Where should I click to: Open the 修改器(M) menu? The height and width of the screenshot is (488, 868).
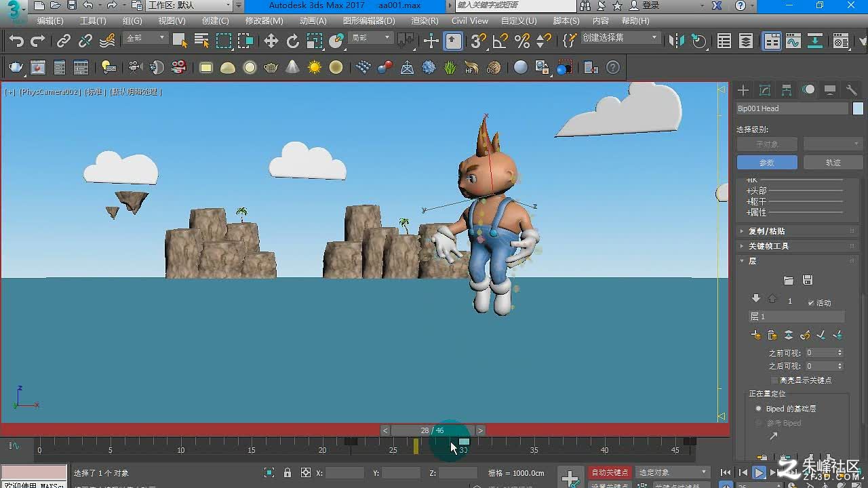(264, 21)
